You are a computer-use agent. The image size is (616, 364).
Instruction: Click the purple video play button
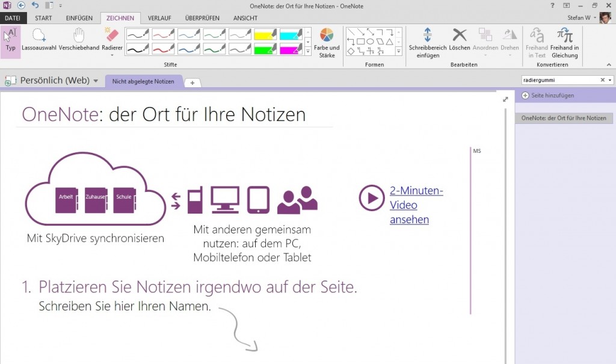[x=371, y=198]
